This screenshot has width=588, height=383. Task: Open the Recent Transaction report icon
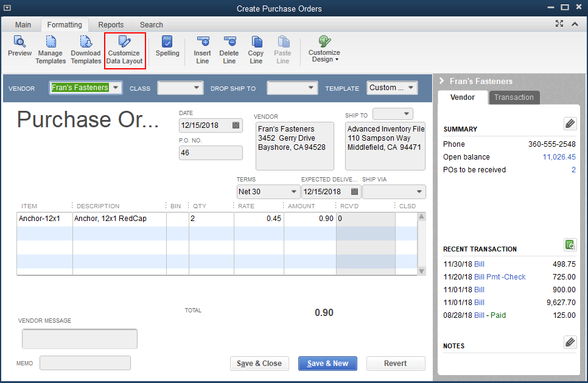tap(570, 245)
